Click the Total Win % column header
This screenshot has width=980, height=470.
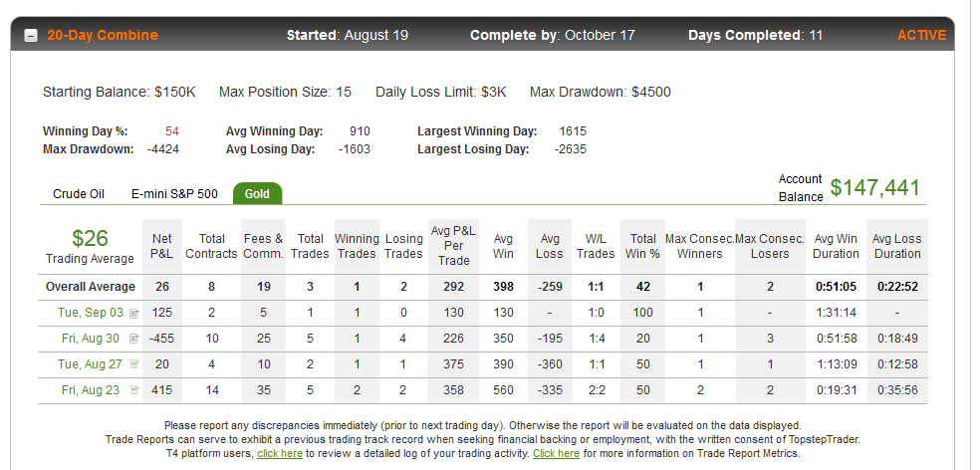tap(642, 246)
